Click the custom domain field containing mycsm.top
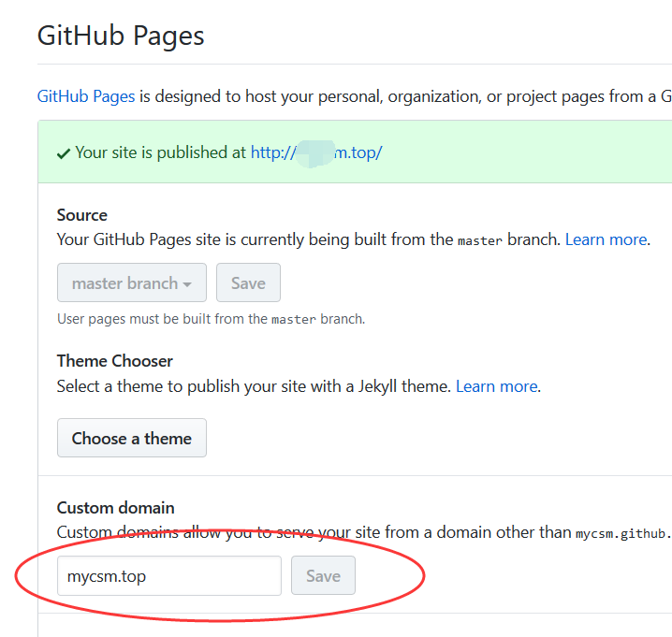 tap(169, 576)
